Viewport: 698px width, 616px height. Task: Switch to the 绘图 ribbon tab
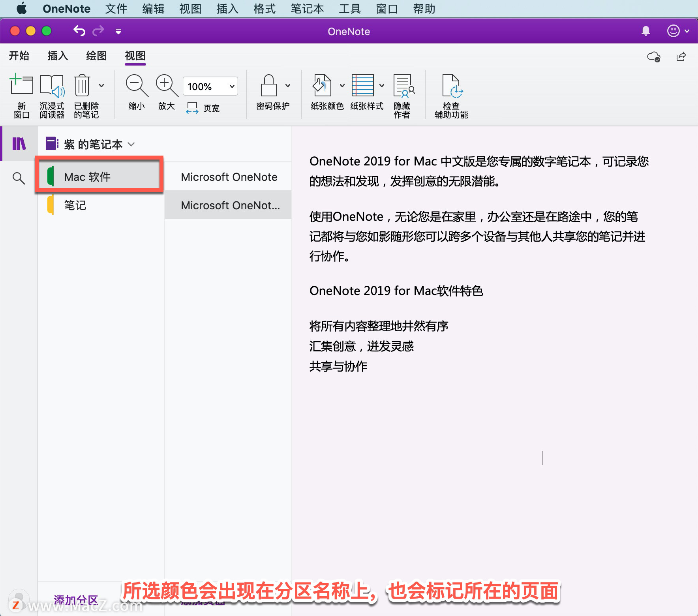click(96, 56)
